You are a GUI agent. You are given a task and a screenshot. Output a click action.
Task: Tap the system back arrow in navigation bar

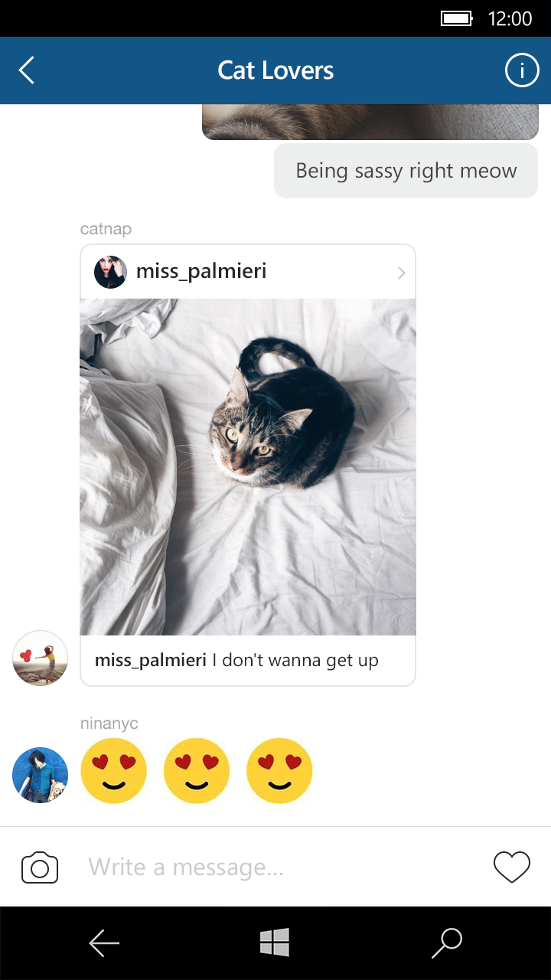(104, 943)
